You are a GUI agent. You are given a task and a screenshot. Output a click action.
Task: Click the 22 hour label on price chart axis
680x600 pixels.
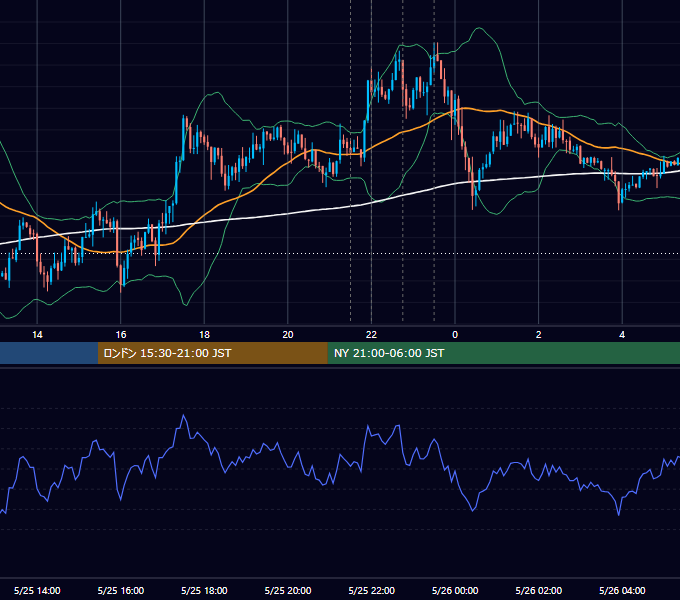[x=371, y=335]
